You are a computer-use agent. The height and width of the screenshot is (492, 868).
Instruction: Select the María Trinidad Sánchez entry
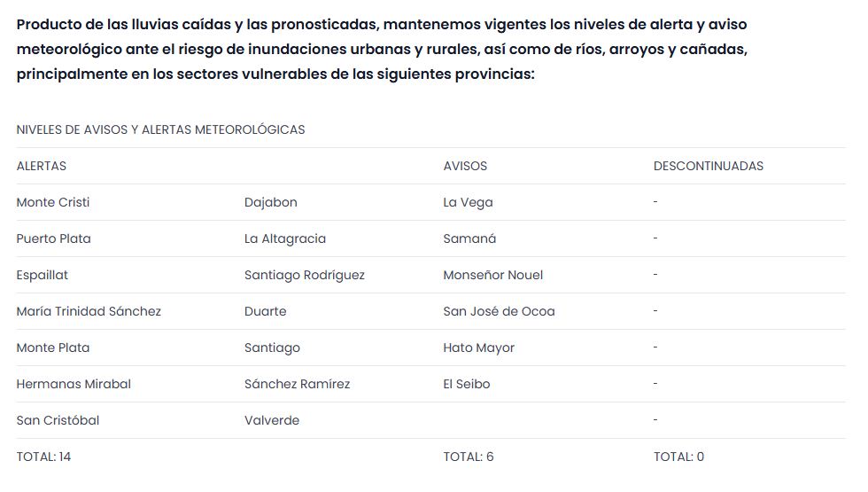click(89, 311)
